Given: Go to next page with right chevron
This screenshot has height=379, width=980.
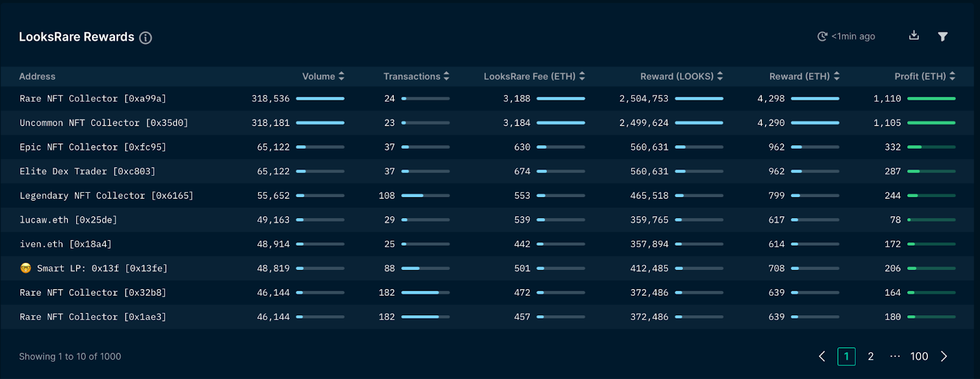Looking at the screenshot, I should [x=944, y=356].
